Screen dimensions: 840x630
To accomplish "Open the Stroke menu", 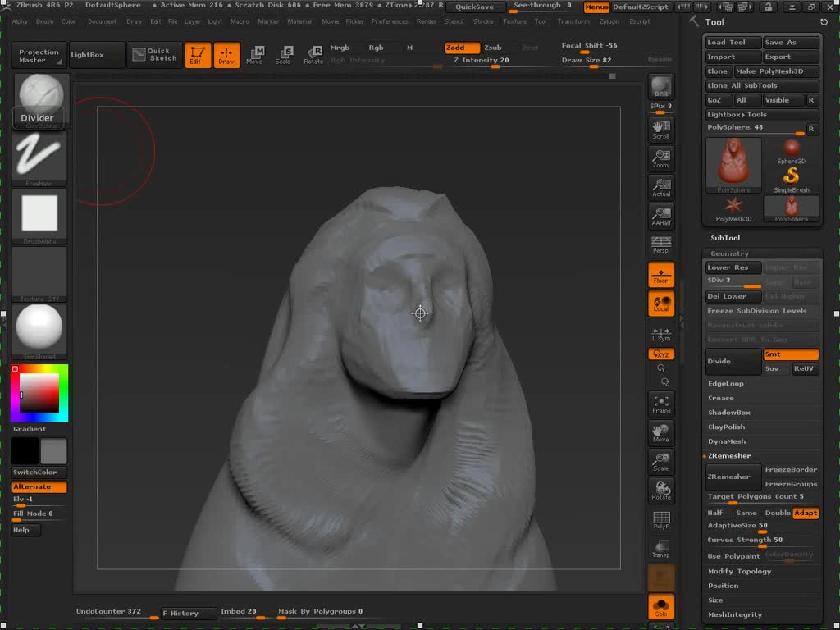I will coord(483,21).
